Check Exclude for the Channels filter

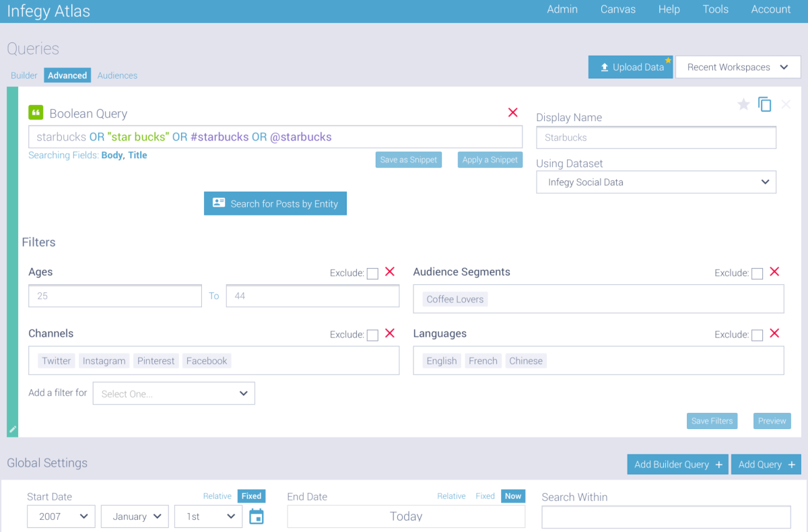[x=372, y=335]
